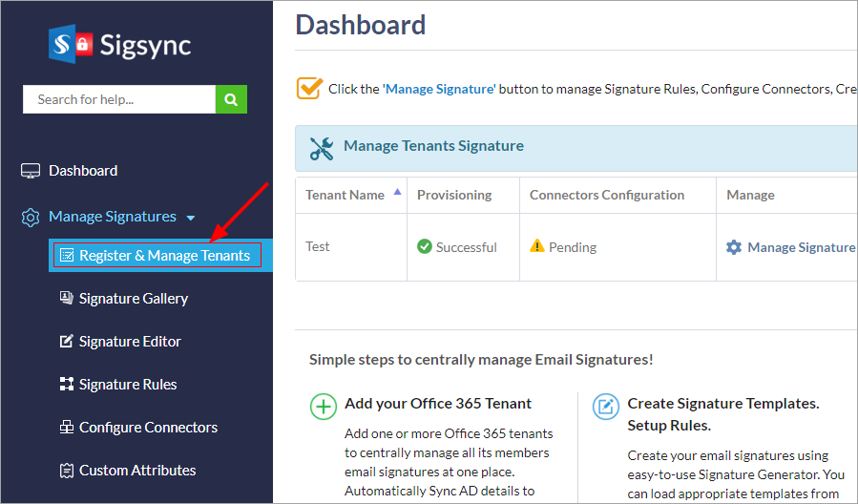Click the Manage Signatures gear icon
Image resolution: width=858 pixels, height=504 pixels.
31,218
